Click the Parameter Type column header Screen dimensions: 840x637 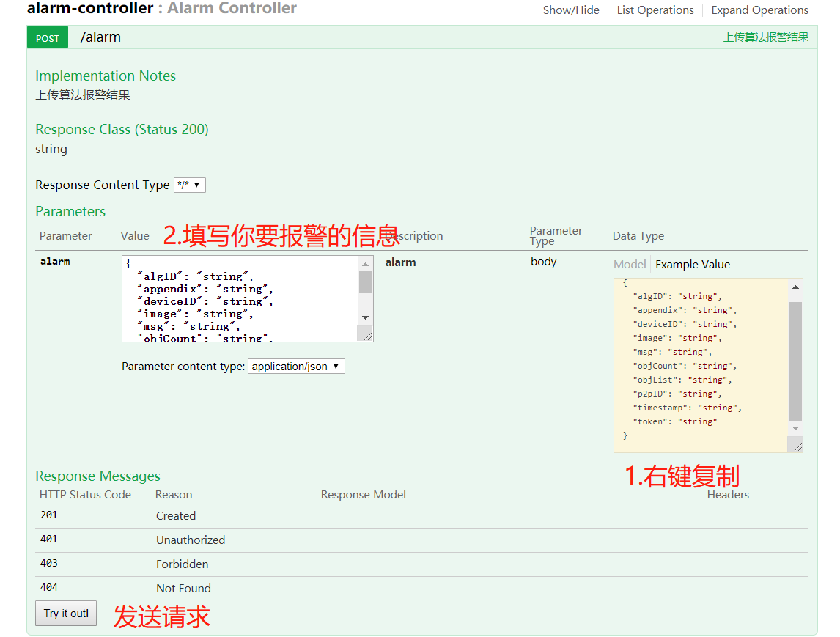[556, 236]
